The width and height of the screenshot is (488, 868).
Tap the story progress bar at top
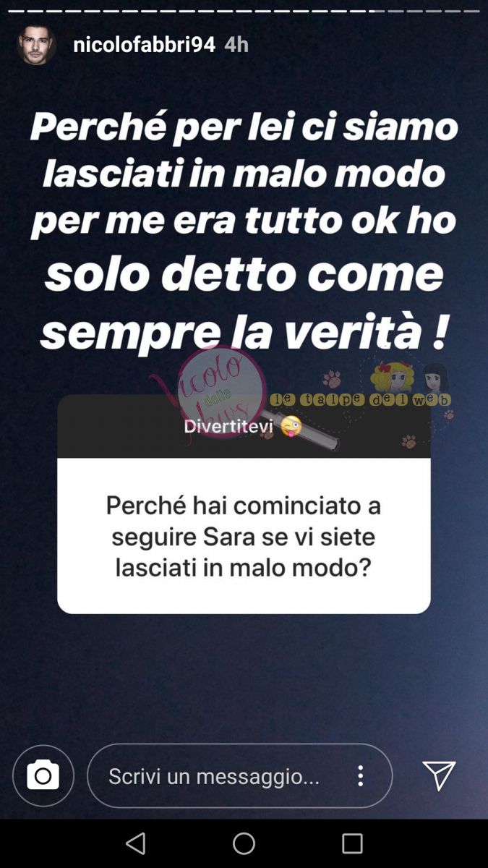point(244,11)
